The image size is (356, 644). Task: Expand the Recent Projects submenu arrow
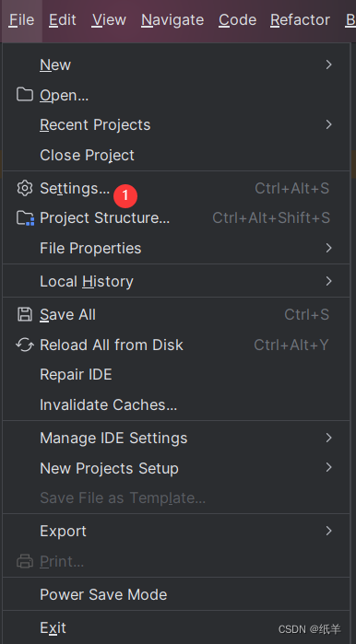click(328, 124)
